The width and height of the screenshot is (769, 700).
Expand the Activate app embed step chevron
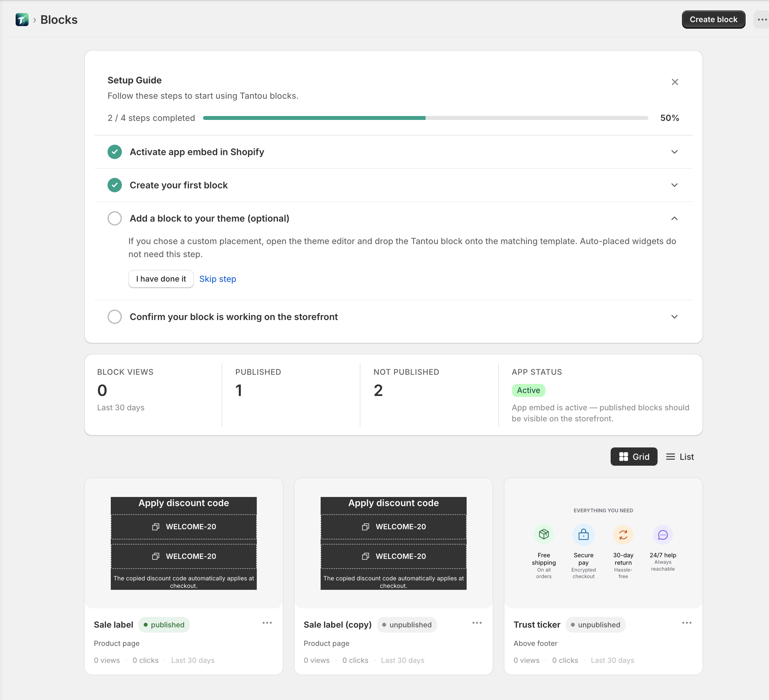(x=675, y=152)
